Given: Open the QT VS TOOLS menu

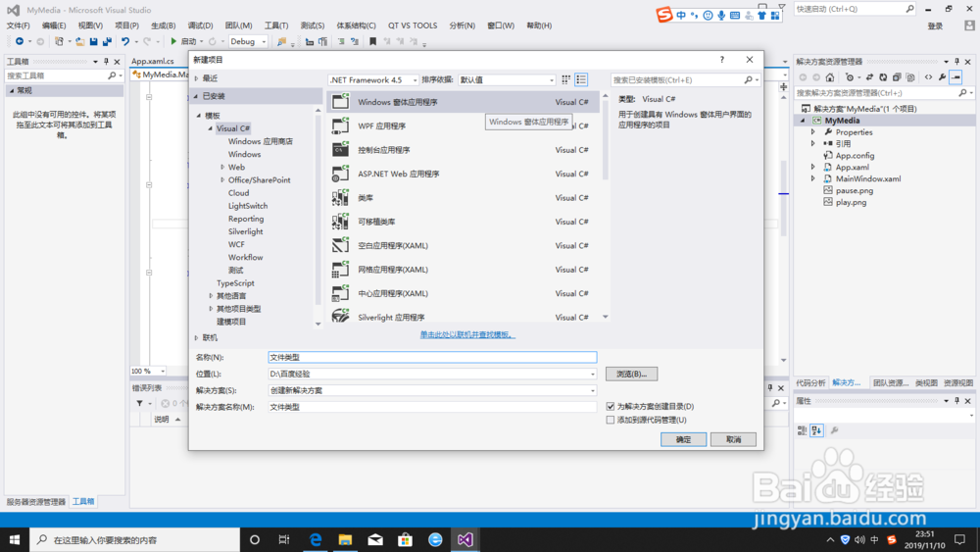Looking at the screenshot, I should click(413, 25).
